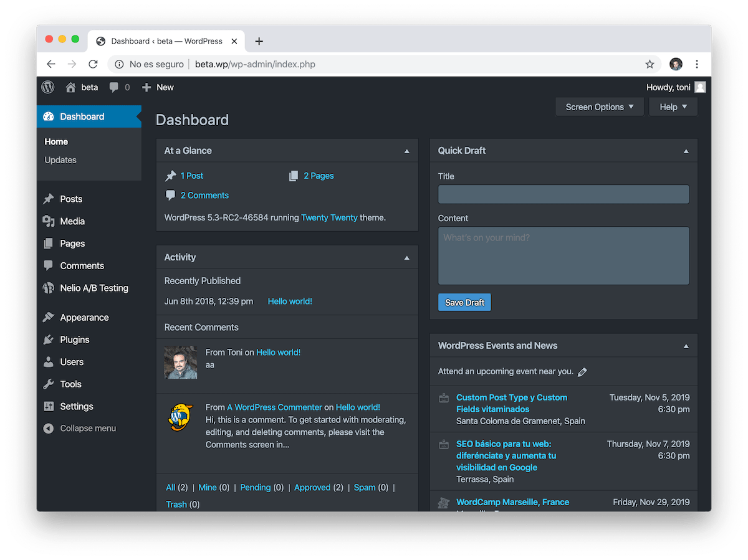748x560 pixels.
Task: Click the Wapuu commenter avatar
Action: 181,418
